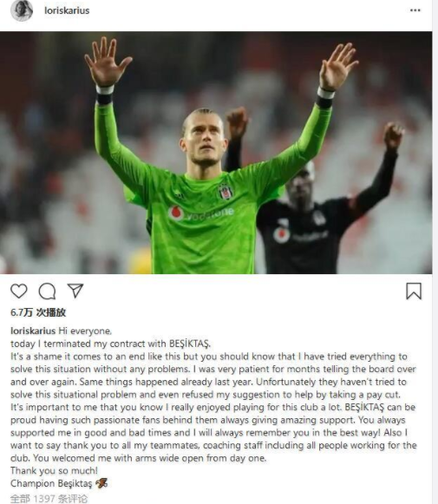Click the goalkeeper post image
The image size is (438, 504).
(x=216, y=153)
